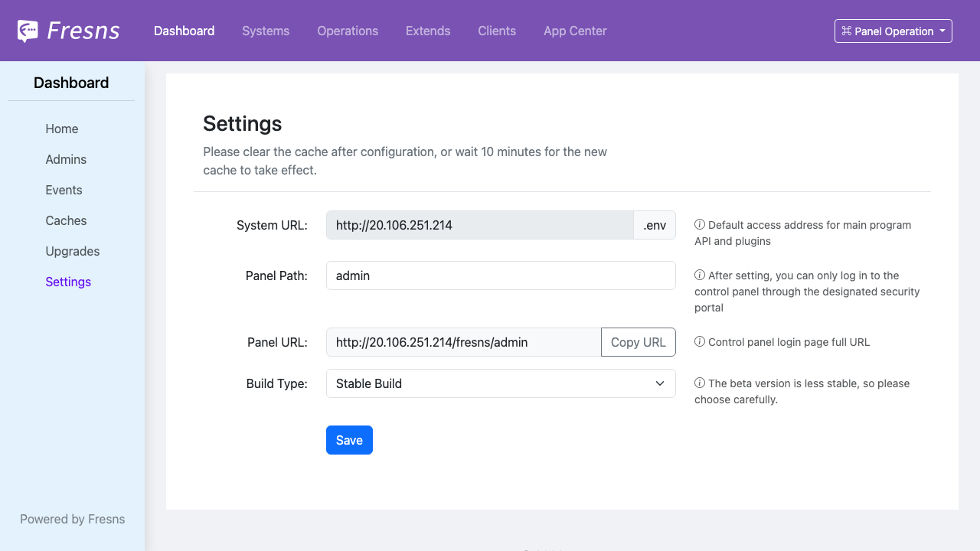The image size is (980, 551).
Task: Click the Build Type label
Action: click(x=276, y=383)
